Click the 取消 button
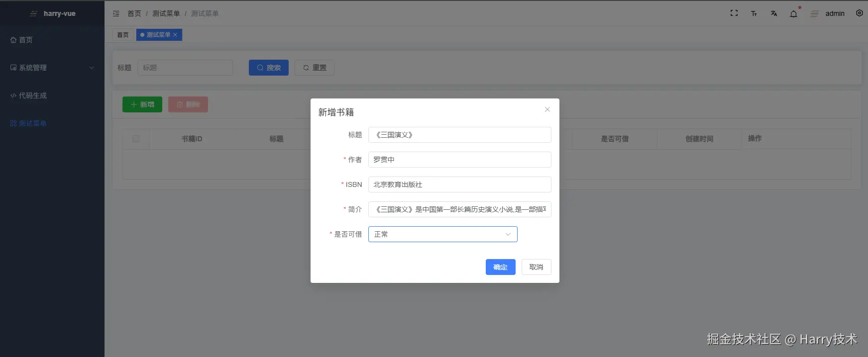The height and width of the screenshot is (357, 868). (x=537, y=267)
